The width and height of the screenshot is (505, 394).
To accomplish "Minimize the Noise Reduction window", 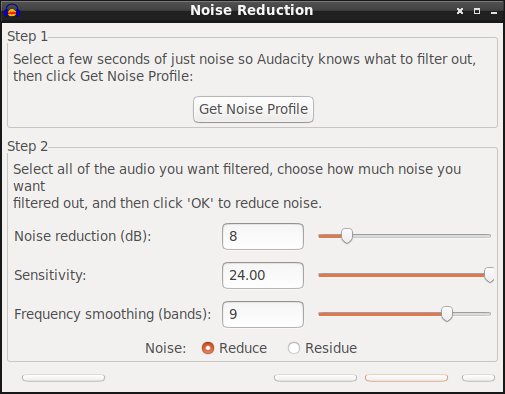I will pos(494,12).
